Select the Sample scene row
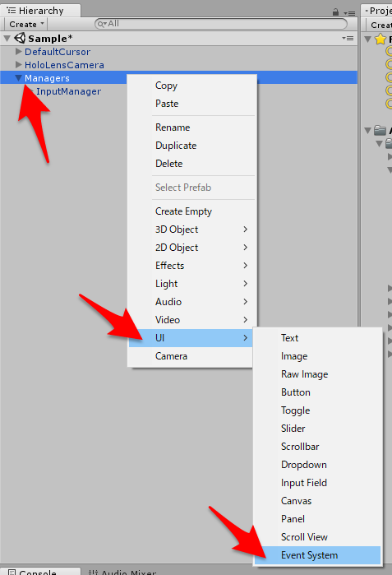Image resolution: width=392 pixels, height=575 pixels. click(x=179, y=38)
